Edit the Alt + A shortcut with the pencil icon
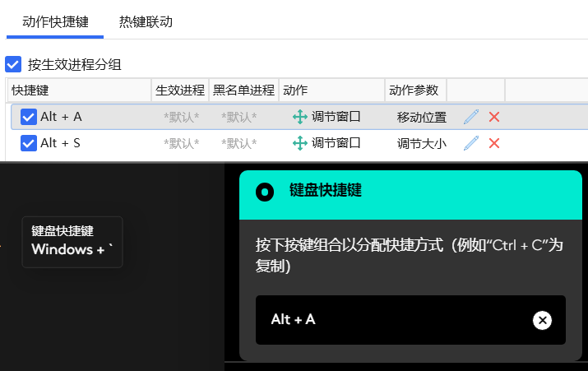The height and width of the screenshot is (371, 588). click(471, 117)
